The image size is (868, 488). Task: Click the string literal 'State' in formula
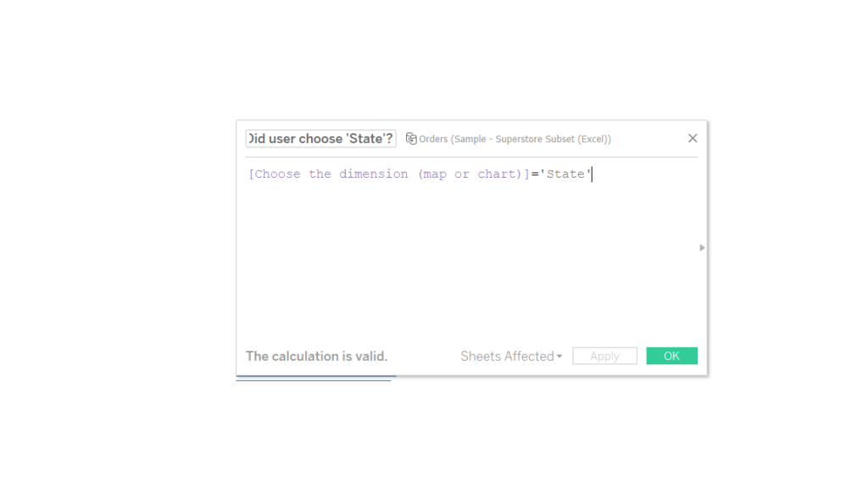(568, 174)
